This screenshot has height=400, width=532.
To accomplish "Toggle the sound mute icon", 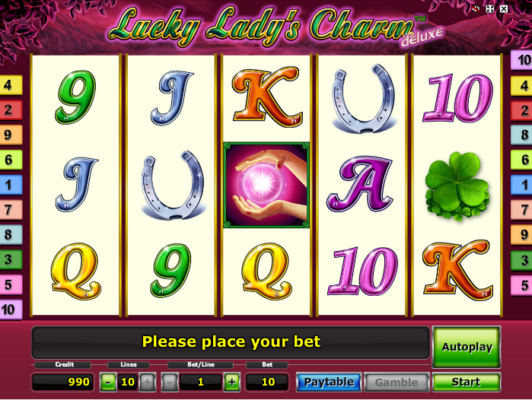I will 476,9.
